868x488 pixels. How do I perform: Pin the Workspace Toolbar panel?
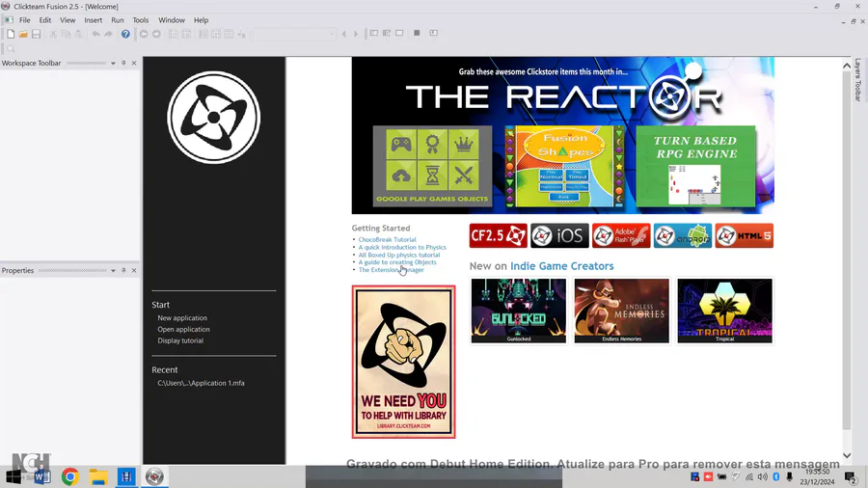pyautogui.click(x=123, y=63)
